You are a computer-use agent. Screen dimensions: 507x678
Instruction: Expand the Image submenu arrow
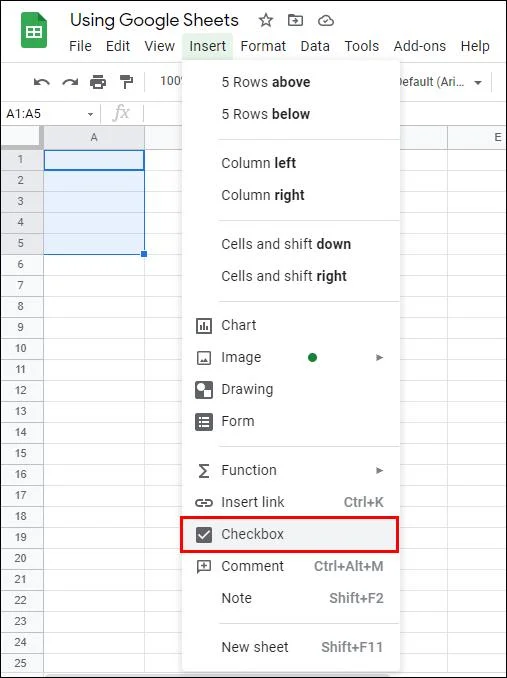click(x=379, y=358)
